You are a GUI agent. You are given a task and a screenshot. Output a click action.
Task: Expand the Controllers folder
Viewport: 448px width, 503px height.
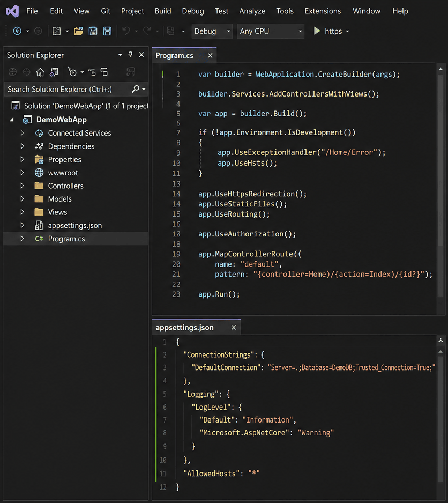click(22, 186)
